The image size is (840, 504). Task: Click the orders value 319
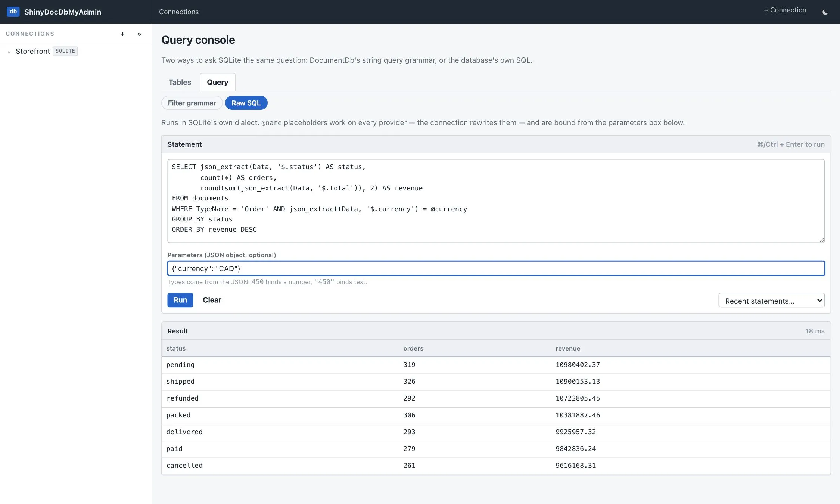(x=409, y=365)
